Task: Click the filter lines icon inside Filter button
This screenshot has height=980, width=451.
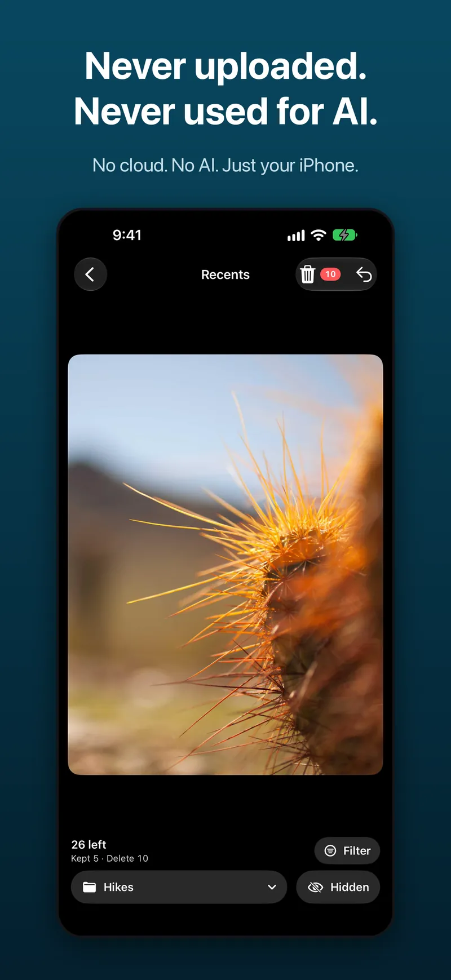Action: pyautogui.click(x=330, y=850)
